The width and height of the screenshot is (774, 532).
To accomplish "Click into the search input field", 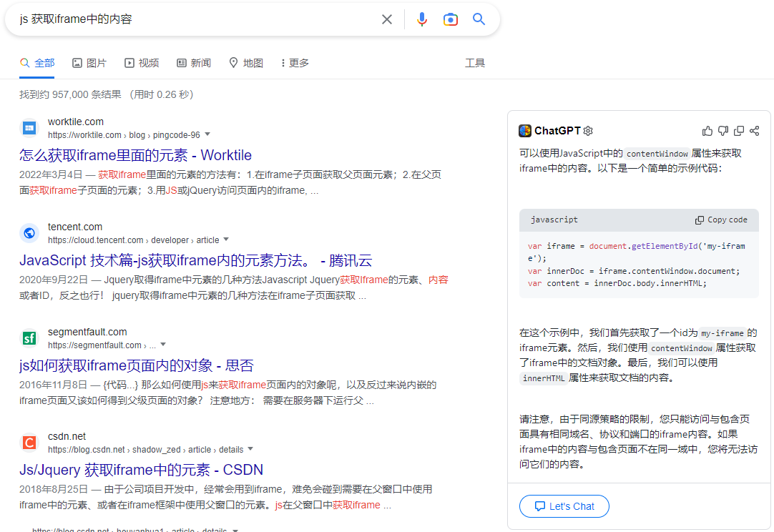I will (x=197, y=19).
